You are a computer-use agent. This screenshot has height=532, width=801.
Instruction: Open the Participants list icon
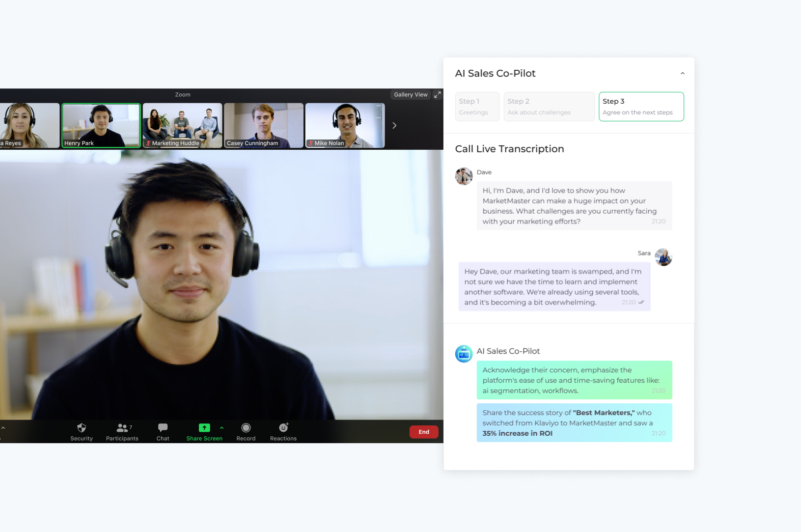122,428
